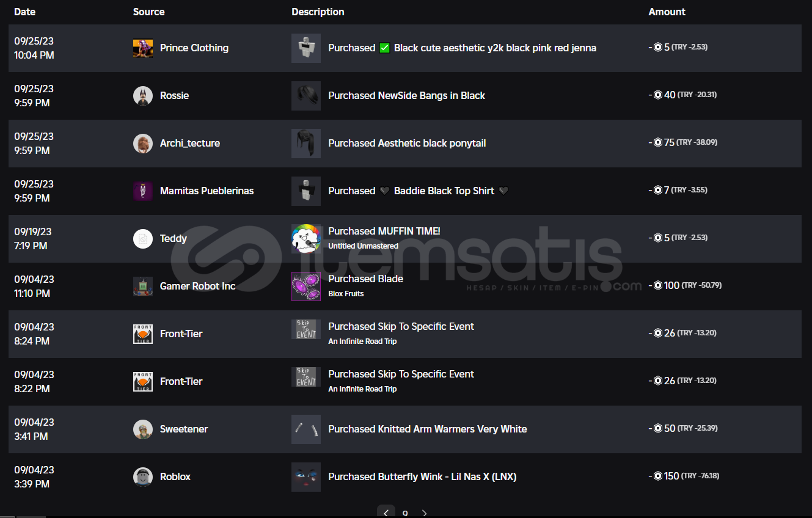Open the Butterfly Wink face thumbnail

pos(306,477)
